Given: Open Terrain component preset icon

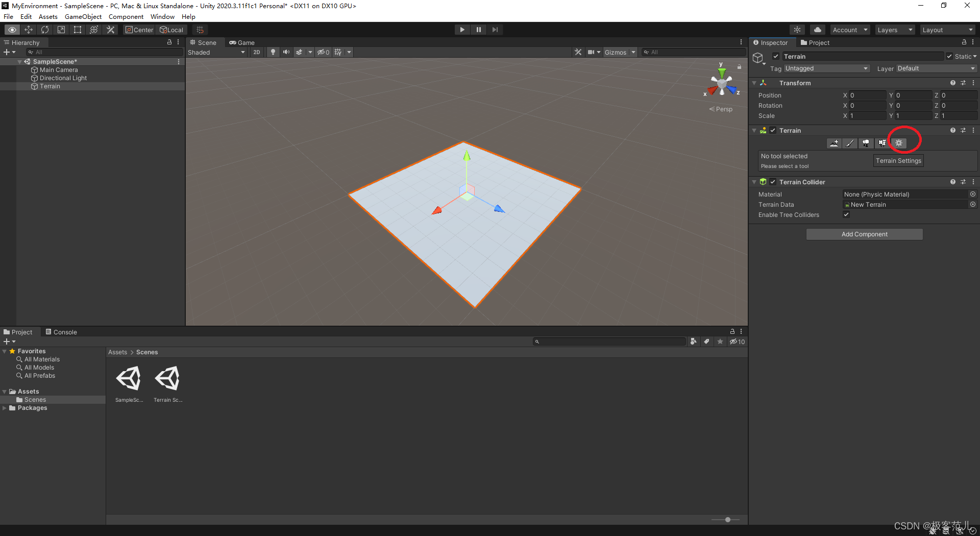Looking at the screenshot, I should [963, 130].
